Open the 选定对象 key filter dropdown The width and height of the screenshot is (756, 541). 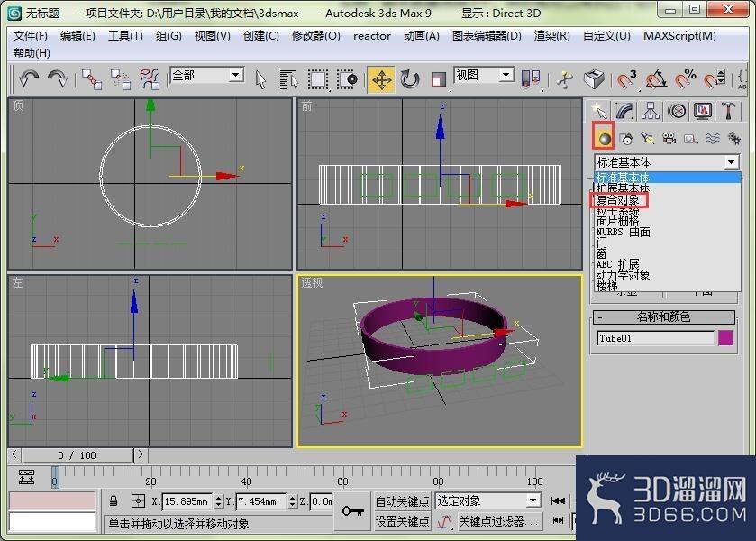pos(533,500)
